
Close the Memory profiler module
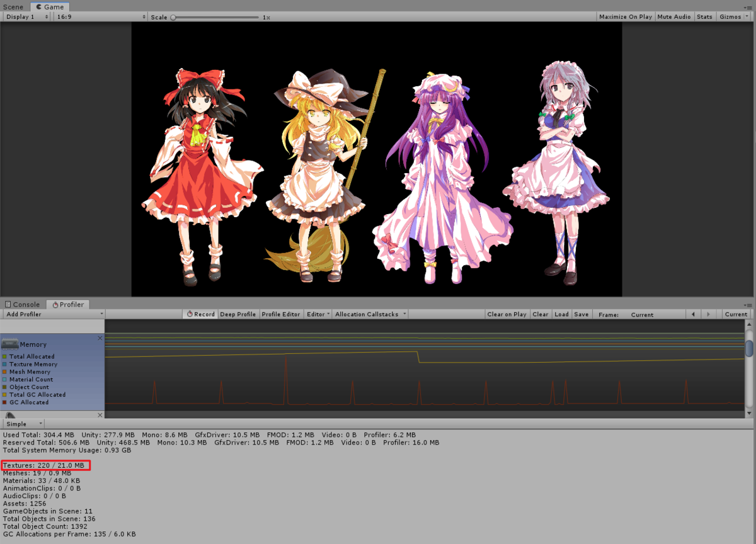pos(100,338)
